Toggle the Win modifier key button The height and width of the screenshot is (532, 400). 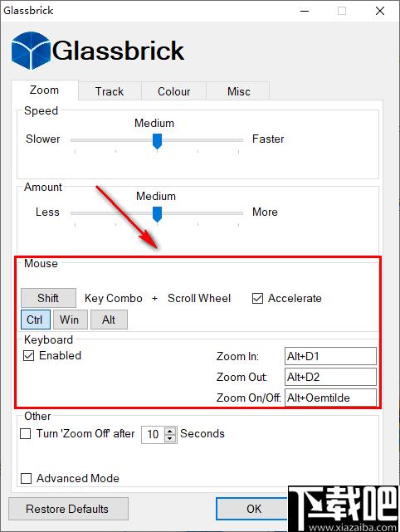[71, 320]
